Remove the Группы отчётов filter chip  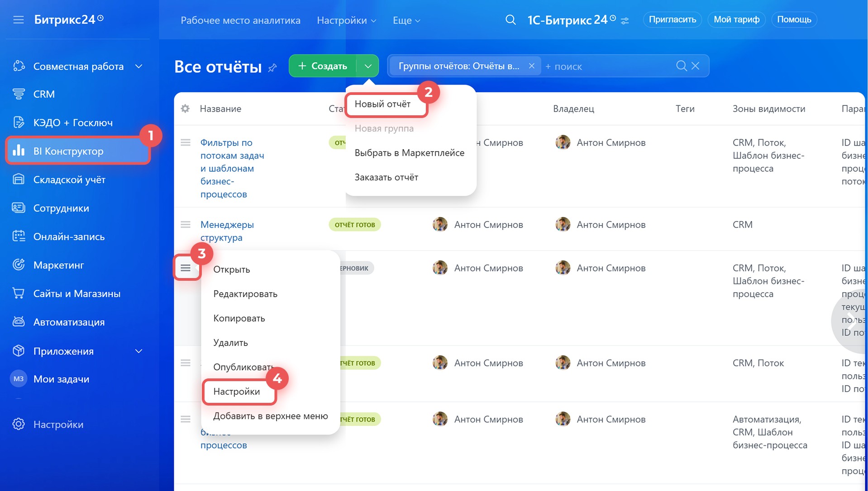pos(532,66)
